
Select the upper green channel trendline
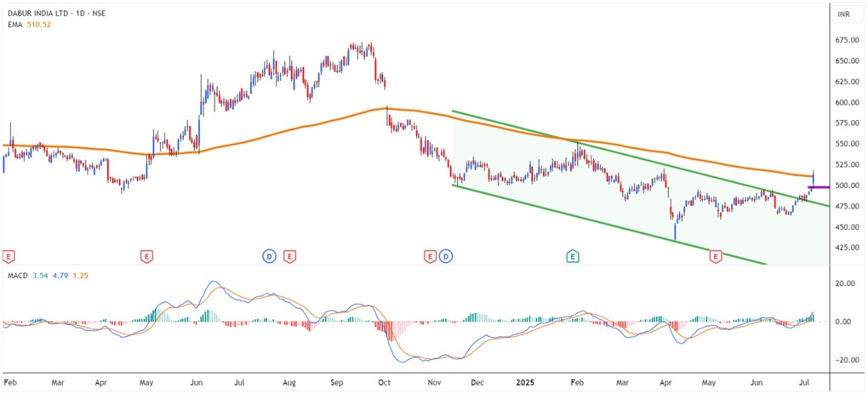[x=610, y=151]
